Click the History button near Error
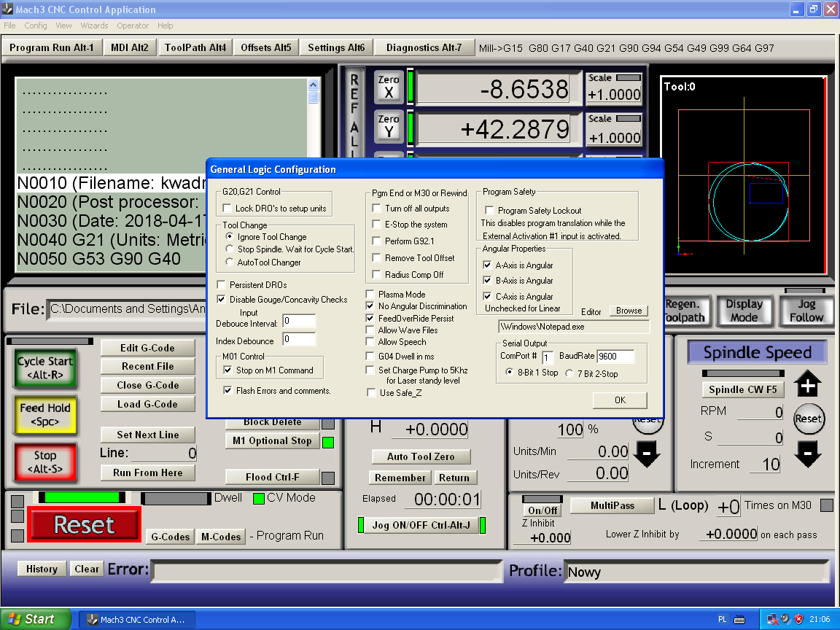The height and width of the screenshot is (630, 840). click(42, 569)
